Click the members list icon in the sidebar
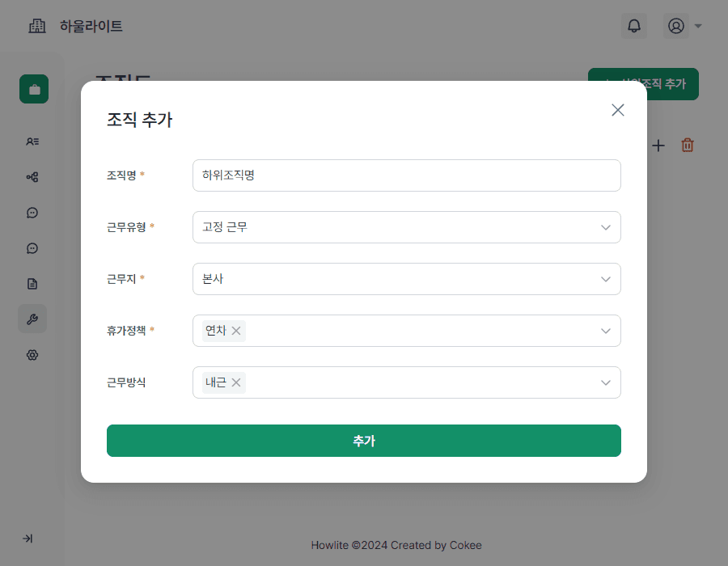 point(32,141)
